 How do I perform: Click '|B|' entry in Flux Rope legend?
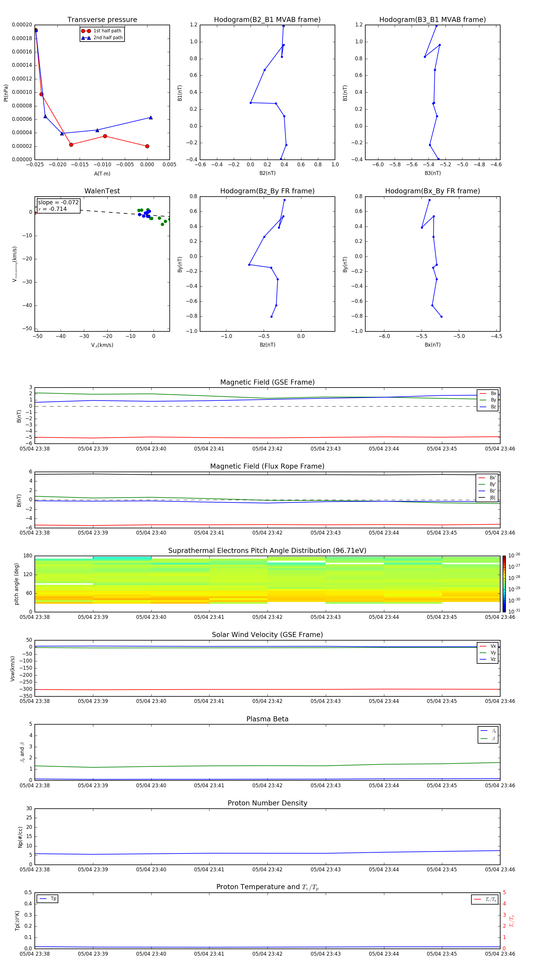point(487,498)
